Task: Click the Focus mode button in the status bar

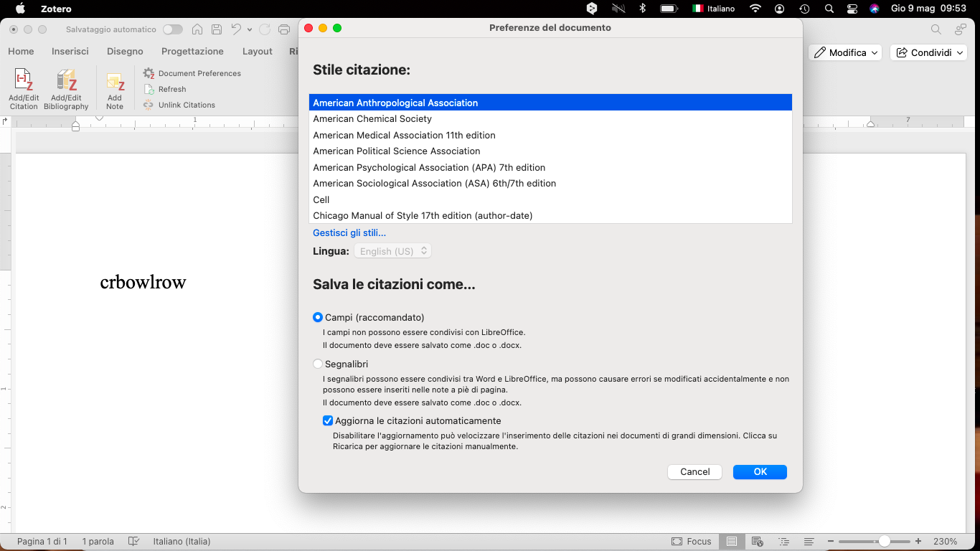Action: (692, 542)
